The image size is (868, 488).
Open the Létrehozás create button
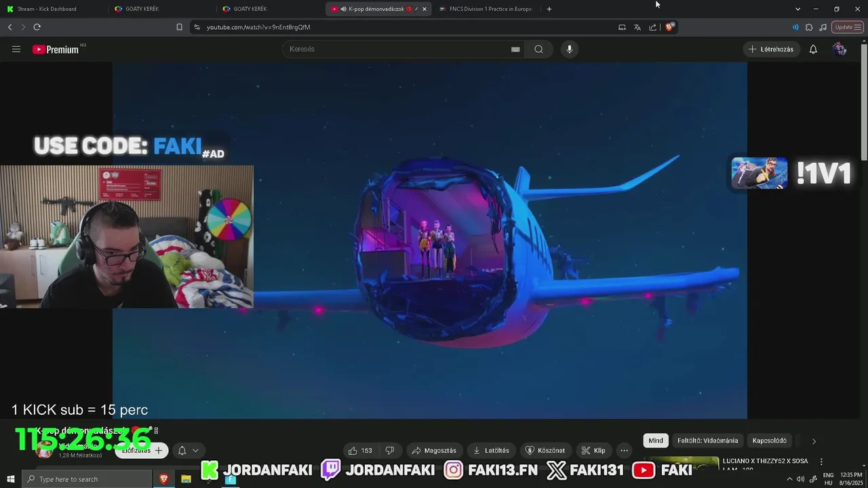[771, 49]
